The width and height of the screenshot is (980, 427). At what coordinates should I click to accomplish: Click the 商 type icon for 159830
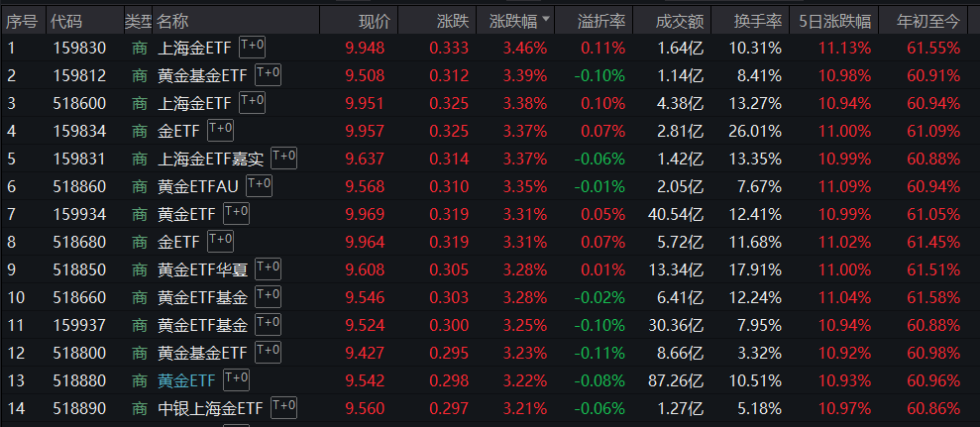pyautogui.click(x=139, y=48)
